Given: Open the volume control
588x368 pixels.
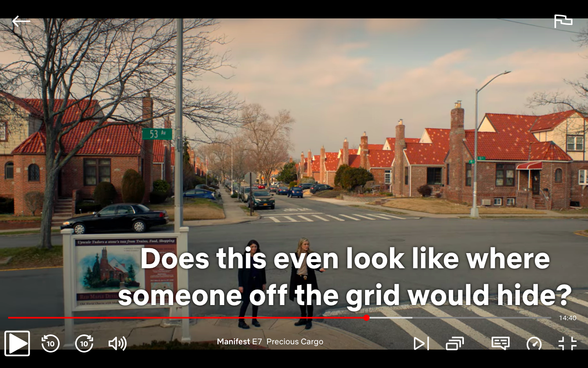Looking at the screenshot, I should click(x=118, y=343).
